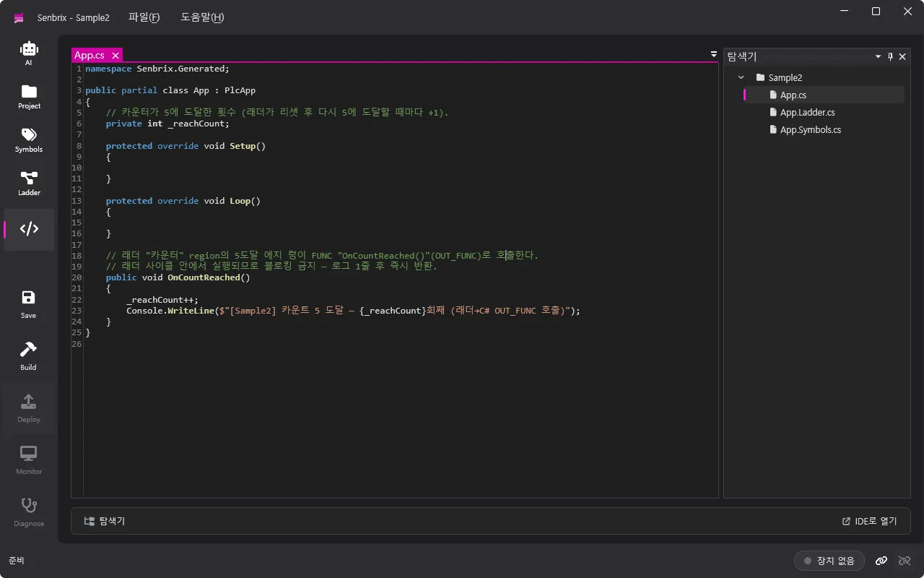Open the 도움말(H) menu
This screenshot has height=578, width=924.
click(x=202, y=17)
